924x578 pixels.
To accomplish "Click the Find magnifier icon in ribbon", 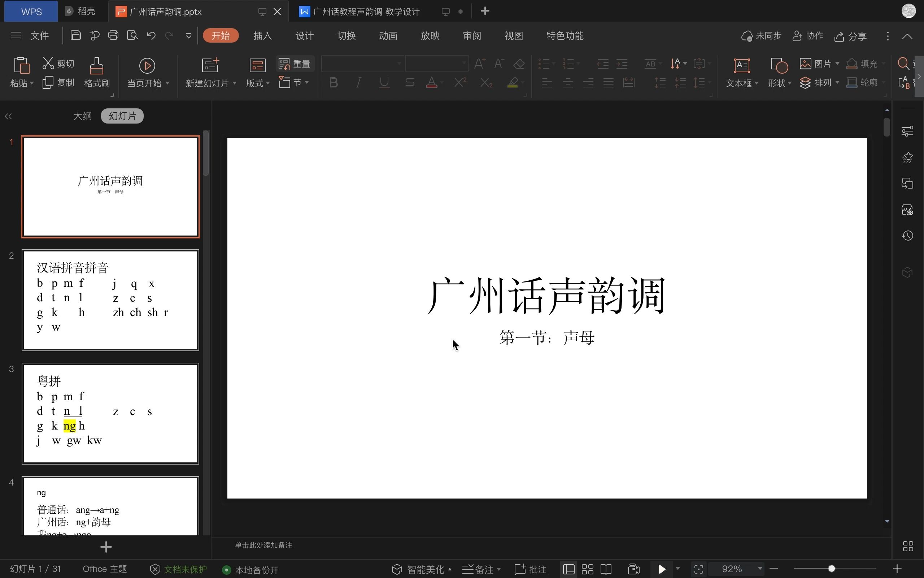I will click(903, 64).
